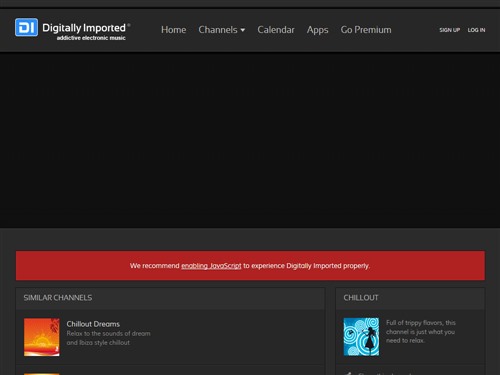Click the CHILLOUT panel heading
The height and width of the screenshot is (375, 500).
[x=361, y=298]
